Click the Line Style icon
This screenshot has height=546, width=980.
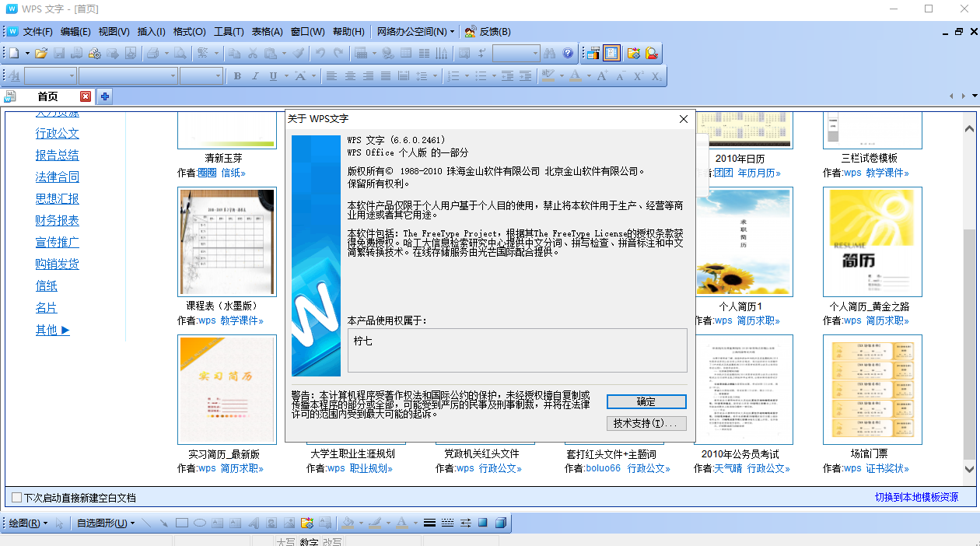pyautogui.click(x=429, y=523)
